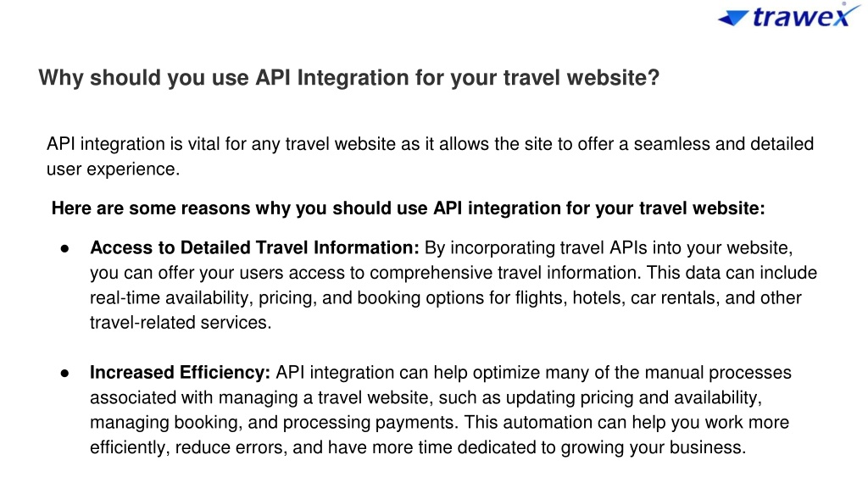Viewport: 868px width, 488px height.
Task: Click the 'Here are some reasons' bold line
Action: point(408,208)
